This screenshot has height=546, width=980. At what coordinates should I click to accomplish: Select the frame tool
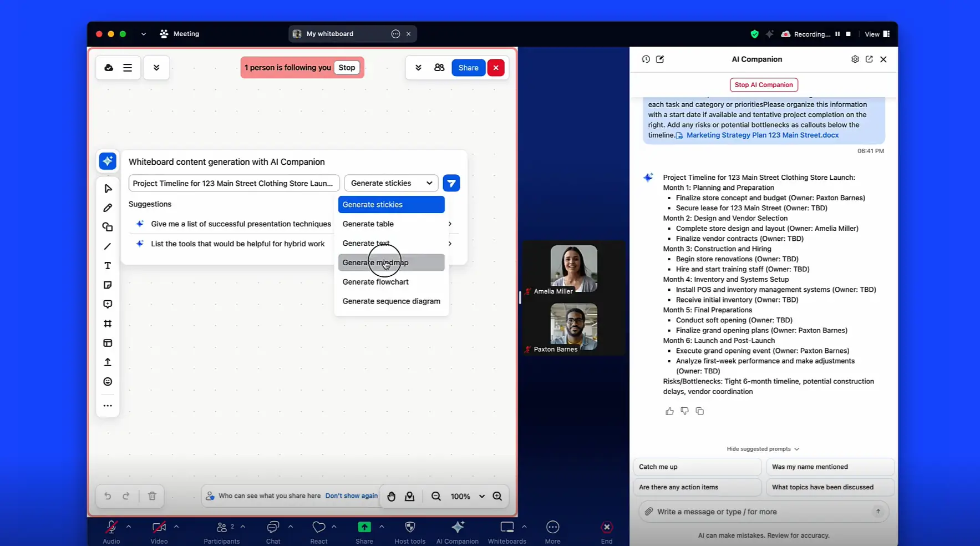(108, 323)
